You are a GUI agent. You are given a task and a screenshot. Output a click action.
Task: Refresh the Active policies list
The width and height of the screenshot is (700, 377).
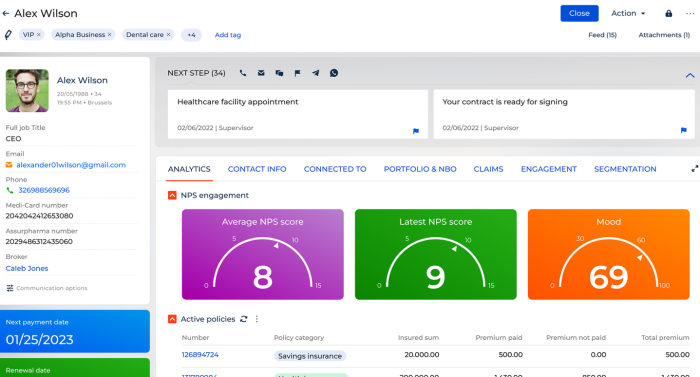243,319
